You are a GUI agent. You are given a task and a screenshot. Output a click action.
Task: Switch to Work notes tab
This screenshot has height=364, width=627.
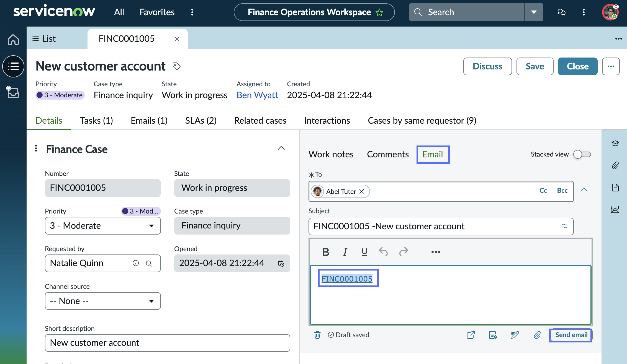pos(331,154)
